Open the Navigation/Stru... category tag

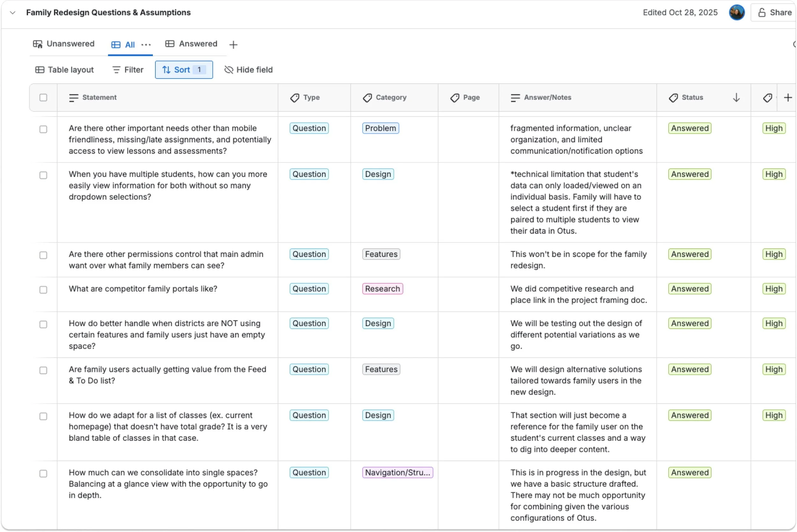pyautogui.click(x=397, y=472)
